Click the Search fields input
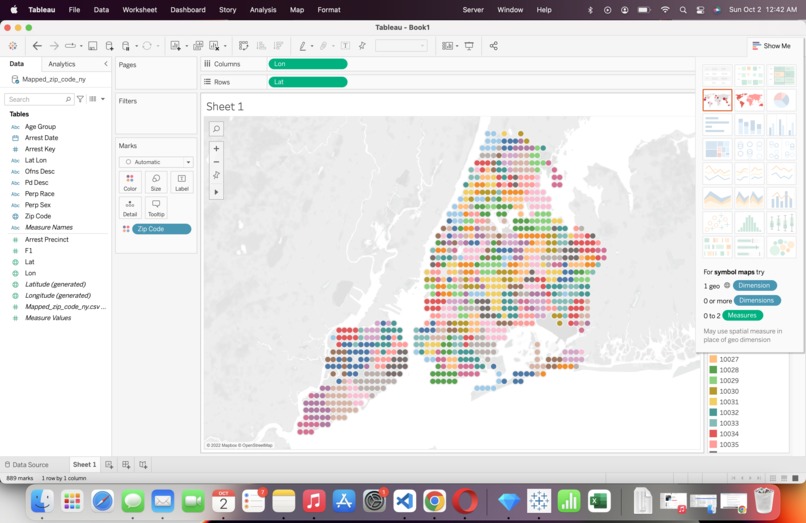This screenshot has height=523, width=806. pos(39,99)
